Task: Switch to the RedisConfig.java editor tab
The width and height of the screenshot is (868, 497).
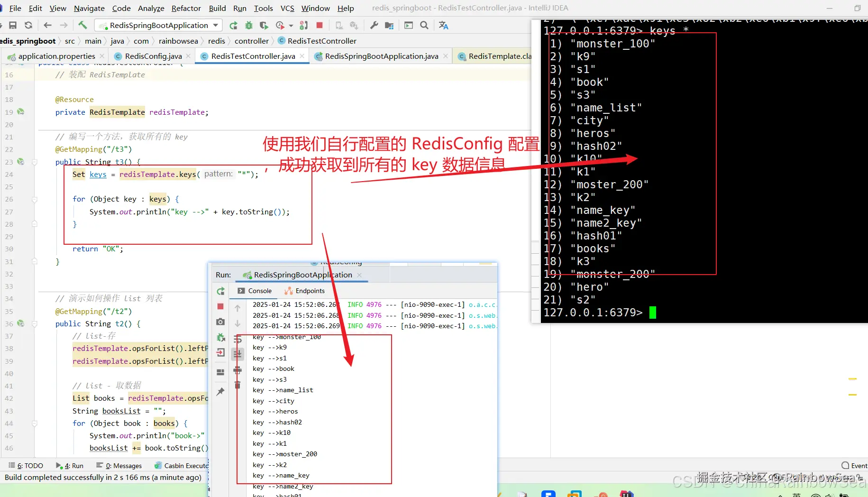Action: pos(153,56)
